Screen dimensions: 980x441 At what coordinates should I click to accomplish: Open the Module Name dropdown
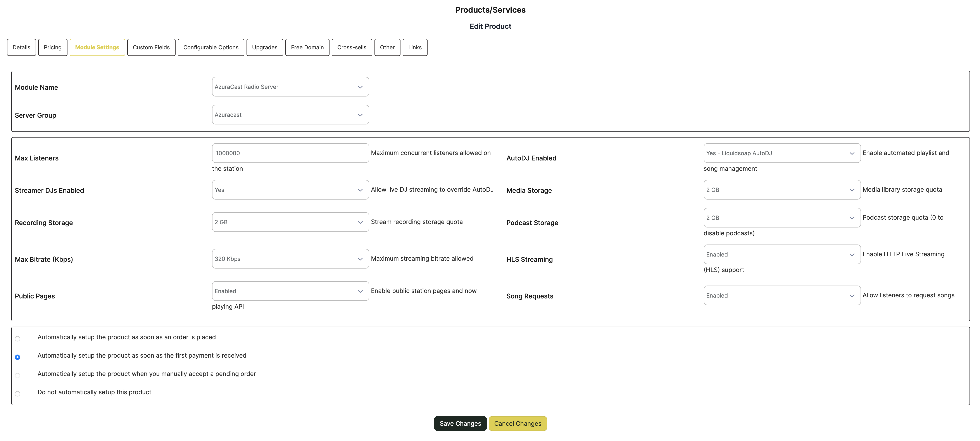(x=290, y=87)
